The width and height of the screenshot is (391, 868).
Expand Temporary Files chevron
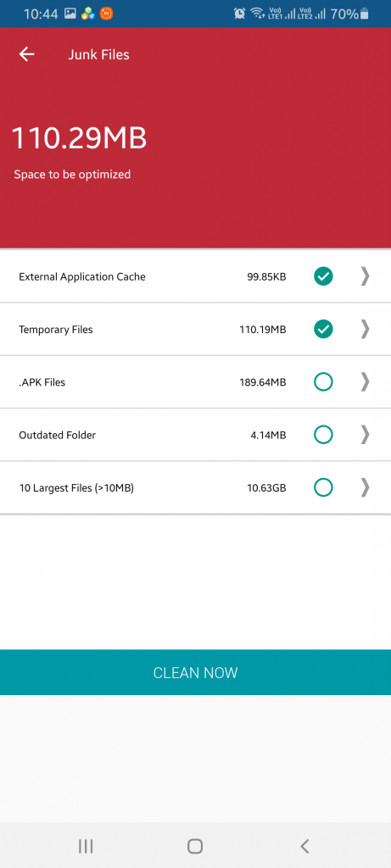tap(365, 330)
